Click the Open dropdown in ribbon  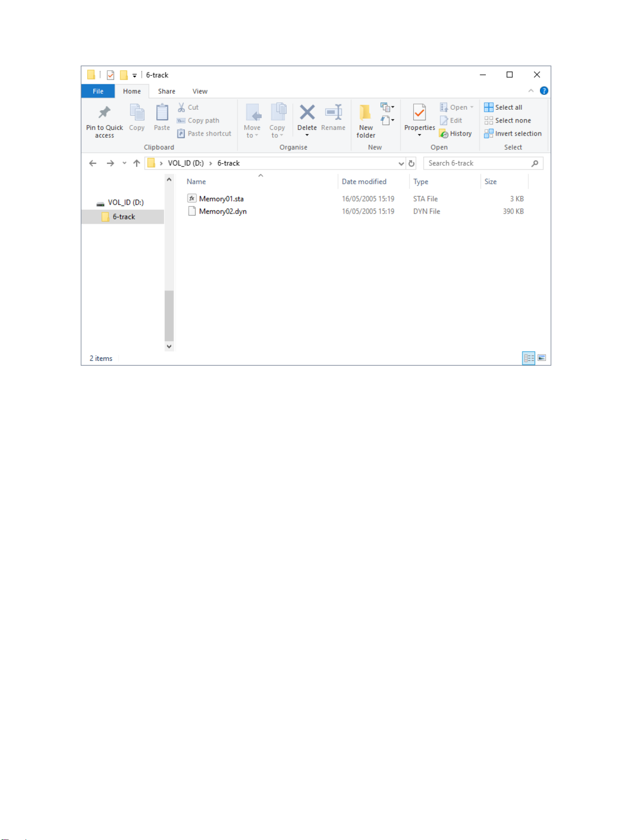pos(456,107)
